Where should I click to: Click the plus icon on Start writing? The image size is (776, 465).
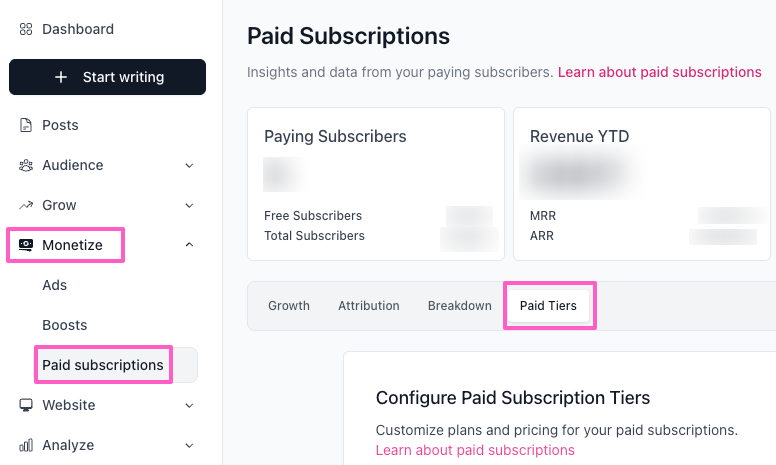(x=61, y=77)
